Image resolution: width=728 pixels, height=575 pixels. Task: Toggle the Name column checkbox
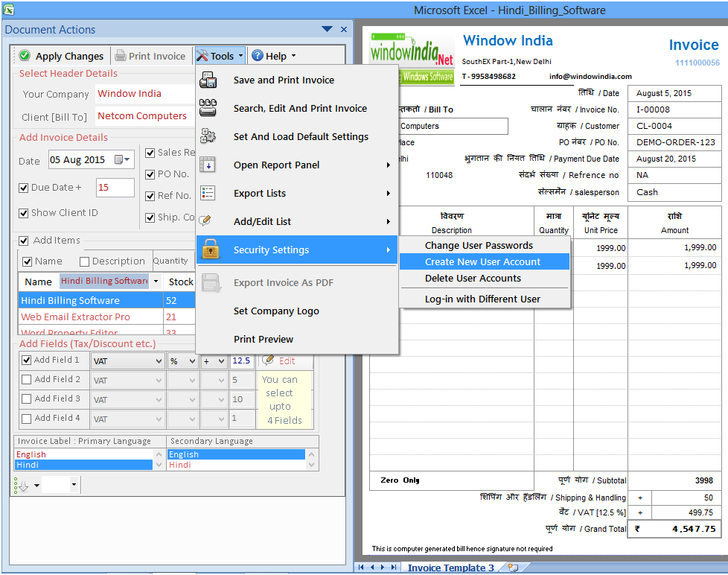[28, 261]
